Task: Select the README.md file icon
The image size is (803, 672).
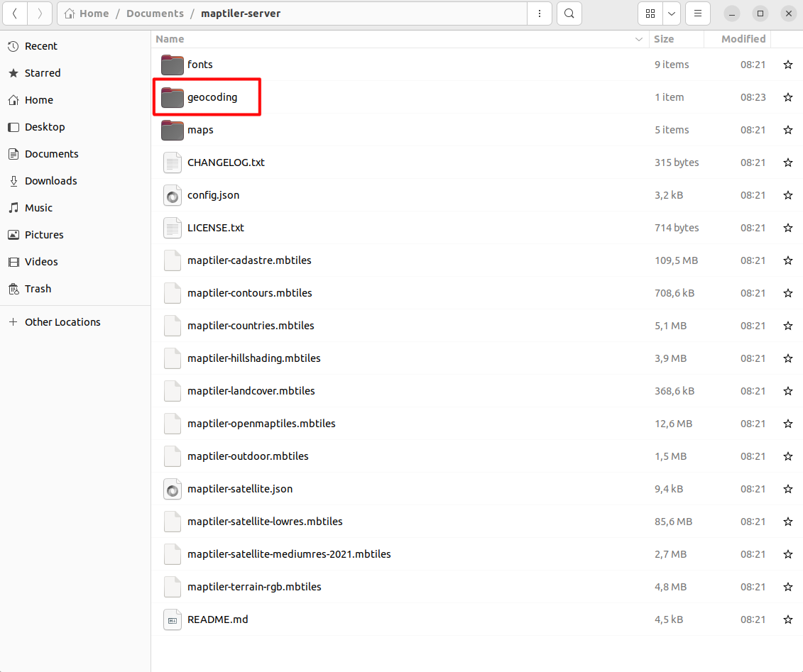Action: click(172, 619)
